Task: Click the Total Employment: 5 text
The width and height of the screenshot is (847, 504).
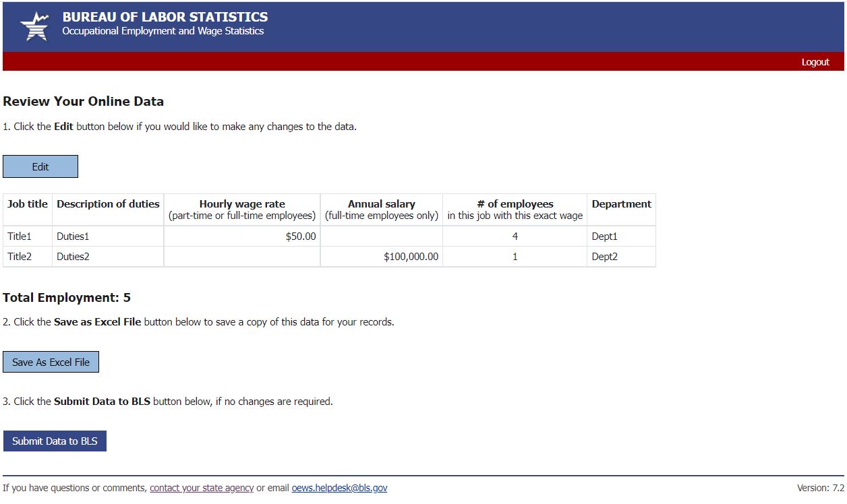Action: pyautogui.click(x=67, y=298)
